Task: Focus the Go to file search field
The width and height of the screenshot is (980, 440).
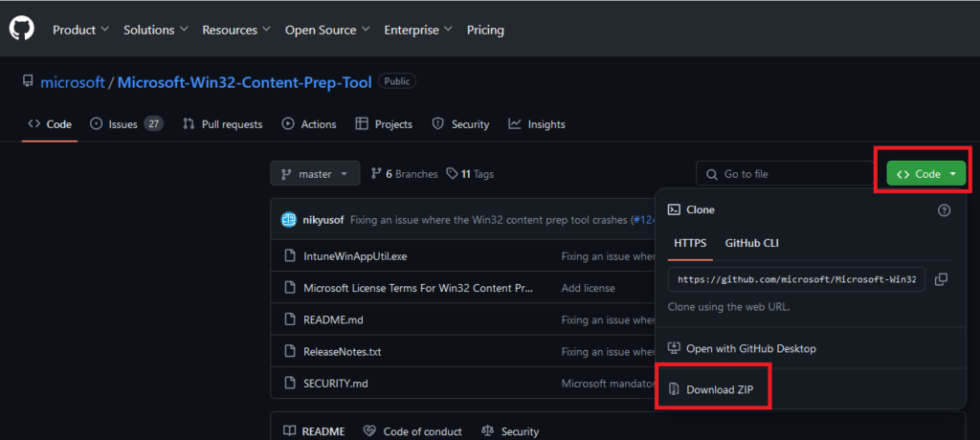Action: click(x=785, y=174)
